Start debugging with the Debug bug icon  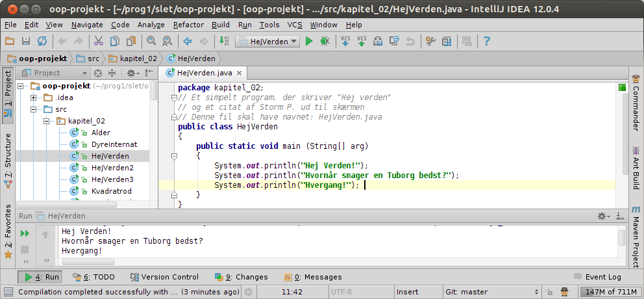pos(325,41)
